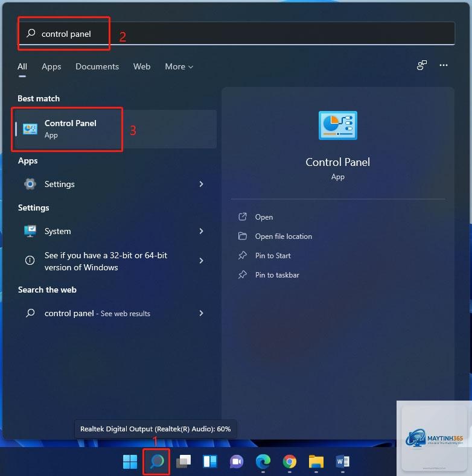Screen dimensions: 472x476
Task: Open Microsoft Word from the taskbar
Action: 343,462
